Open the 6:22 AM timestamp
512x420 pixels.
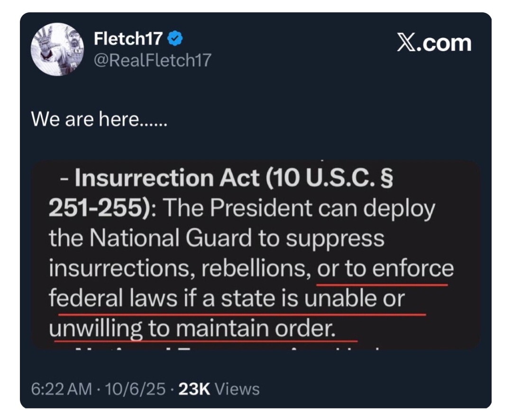(62, 389)
